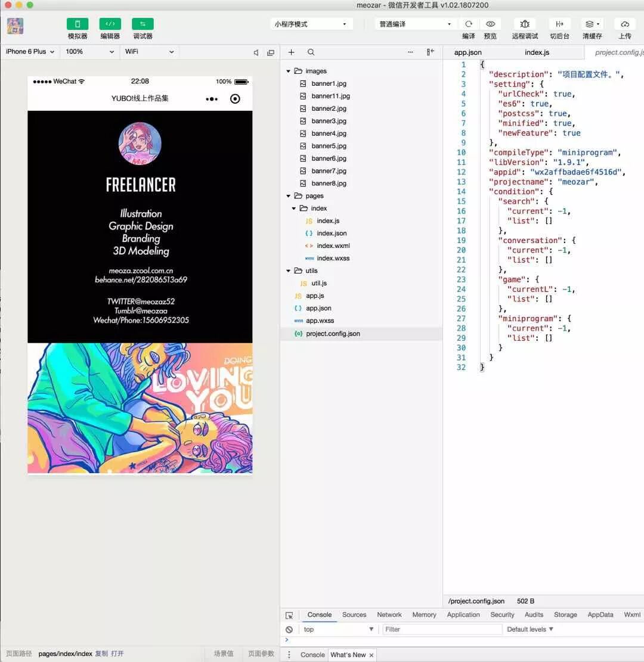Switch to project.config.json editor tab

[x=619, y=52]
